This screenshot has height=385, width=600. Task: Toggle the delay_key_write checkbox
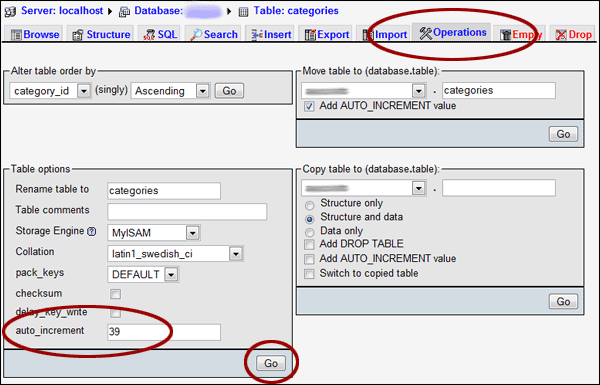(115, 313)
